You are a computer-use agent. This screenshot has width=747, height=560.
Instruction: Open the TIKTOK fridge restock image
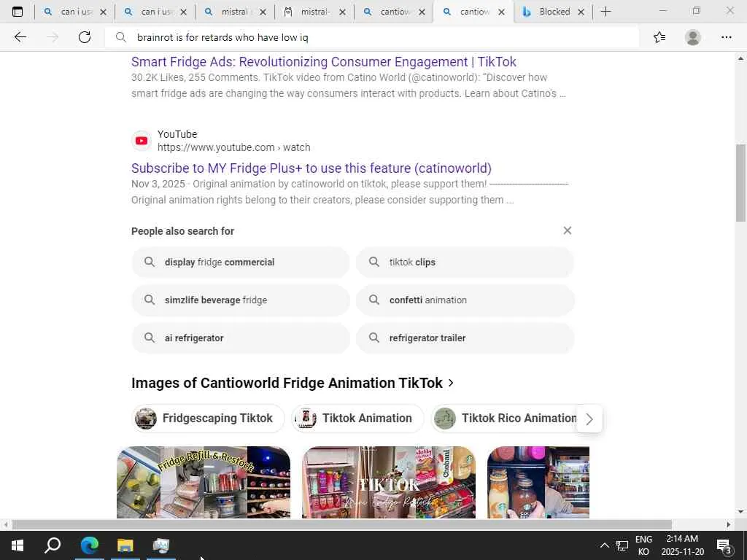click(389, 482)
